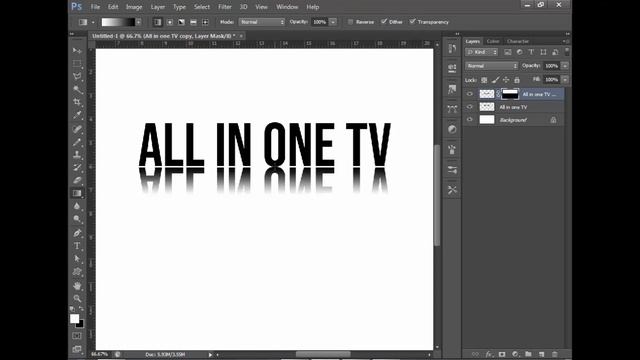
Task: Open the Image menu
Action: pos(134,7)
